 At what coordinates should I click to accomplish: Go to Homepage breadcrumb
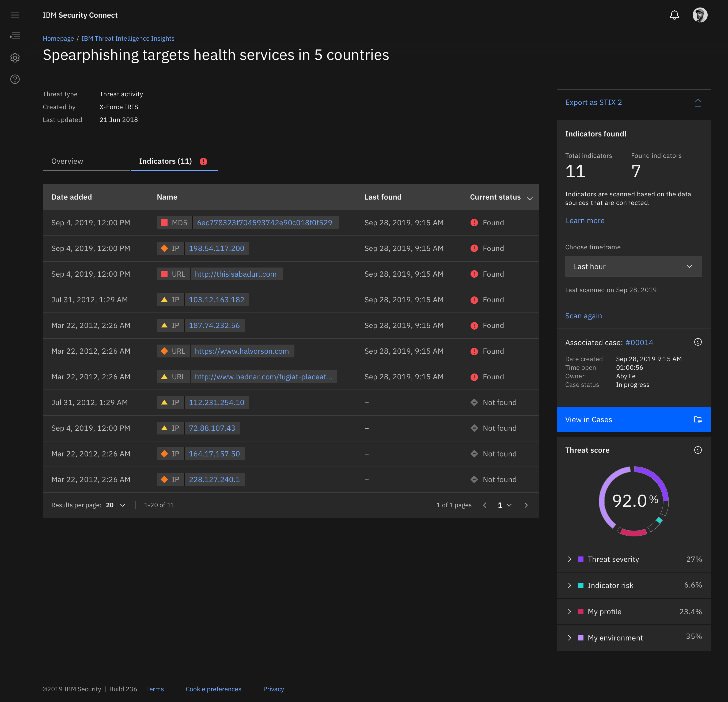click(58, 39)
